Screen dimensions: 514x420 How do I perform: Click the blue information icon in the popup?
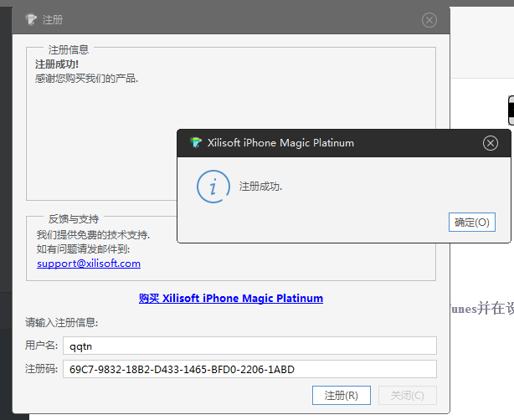tap(213, 186)
